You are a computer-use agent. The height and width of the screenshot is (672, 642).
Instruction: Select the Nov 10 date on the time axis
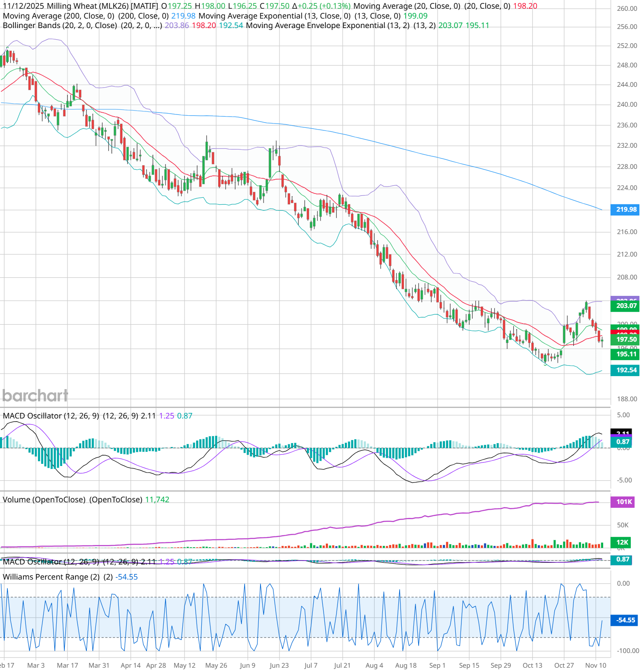pyautogui.click(x=595, y=666)
